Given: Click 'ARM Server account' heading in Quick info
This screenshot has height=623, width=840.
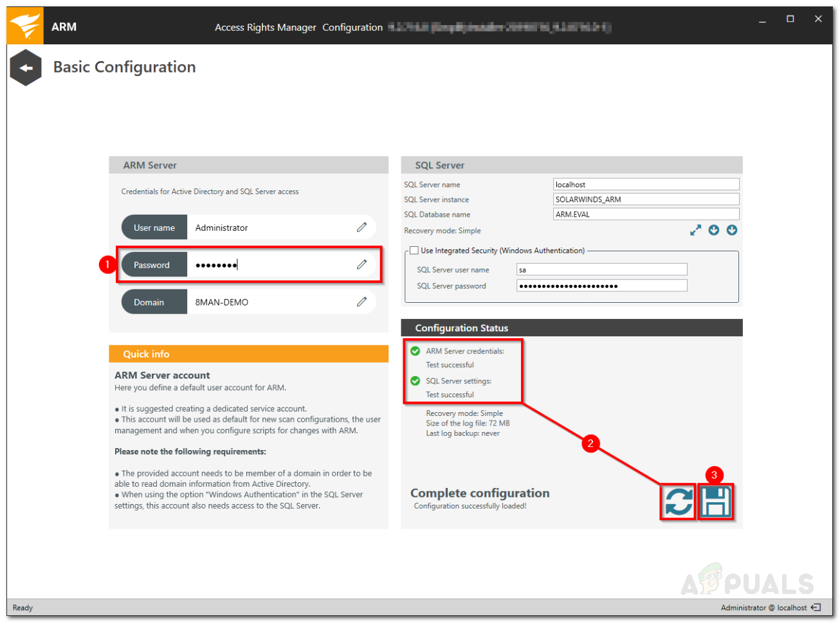Looking at the screenshot, I should [x=162, y=375].
